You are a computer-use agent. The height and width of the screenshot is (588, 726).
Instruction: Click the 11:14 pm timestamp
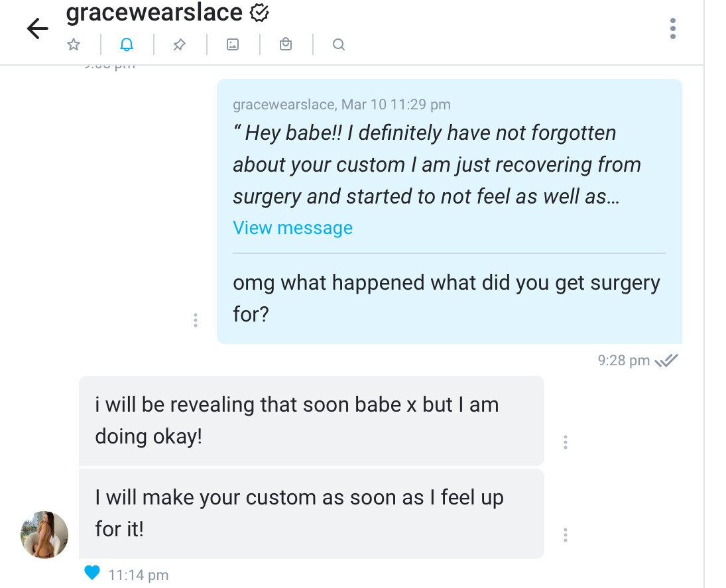[x=138, y=575]
